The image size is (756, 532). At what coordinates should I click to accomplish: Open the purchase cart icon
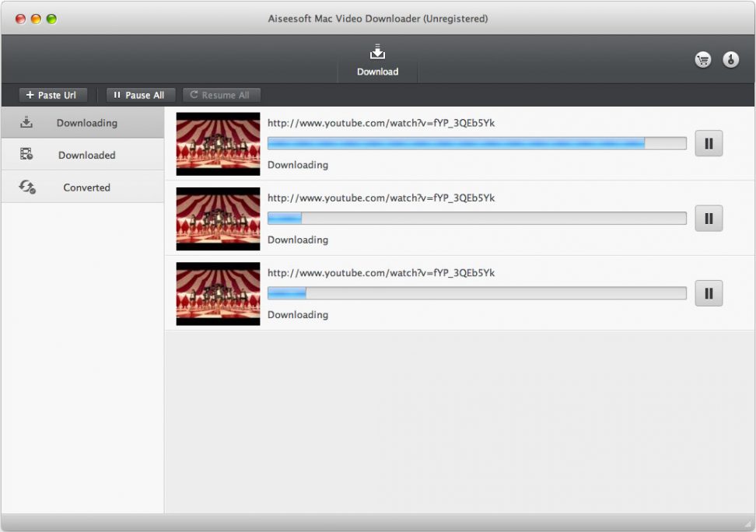coord(702,59)
